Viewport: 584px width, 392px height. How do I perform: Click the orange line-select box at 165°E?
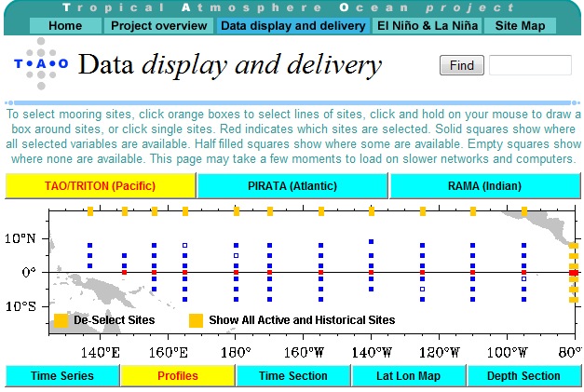click(185, 211)
